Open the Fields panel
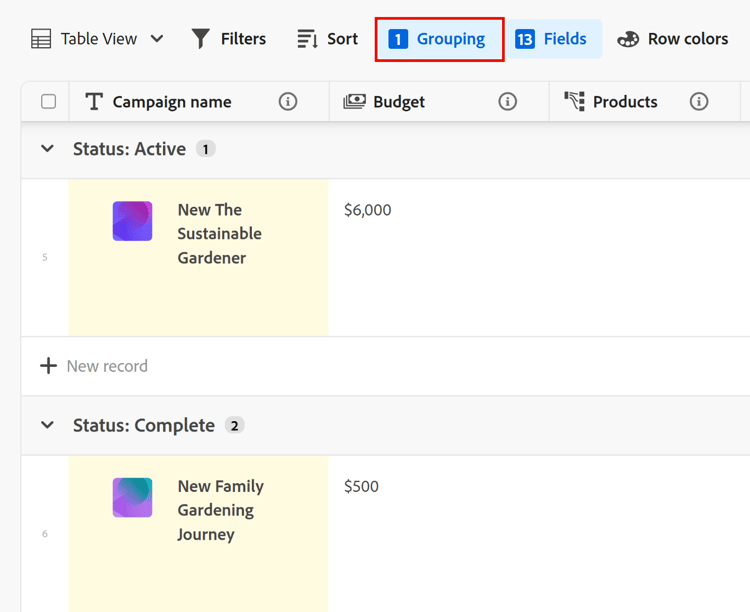The height and width of the screenshot is (612, 750). click(552, 39)
